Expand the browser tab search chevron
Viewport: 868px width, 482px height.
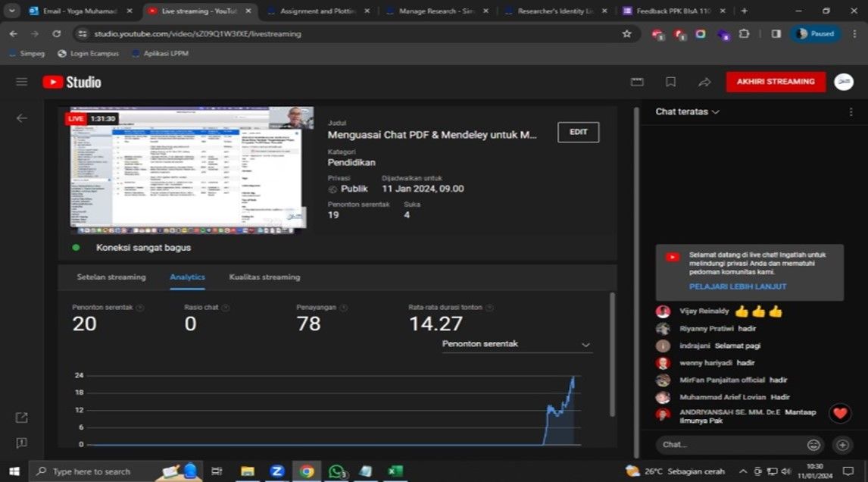pos(12,11)
